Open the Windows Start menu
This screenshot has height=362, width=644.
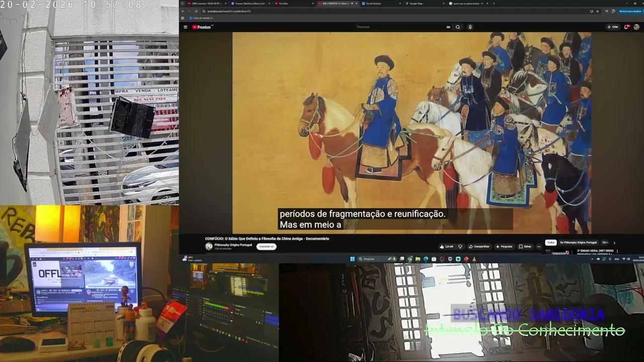click(x=352, y=259)
